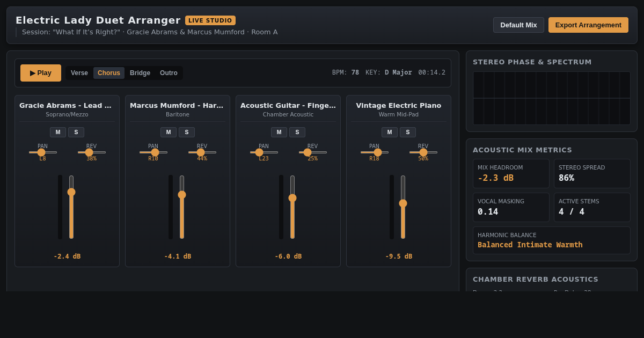The width and height of the screenshot is (644, 338).
Task: Solo the Vintage Electric Piano channel
Action: pyautogui.click(x=408, y=132)
